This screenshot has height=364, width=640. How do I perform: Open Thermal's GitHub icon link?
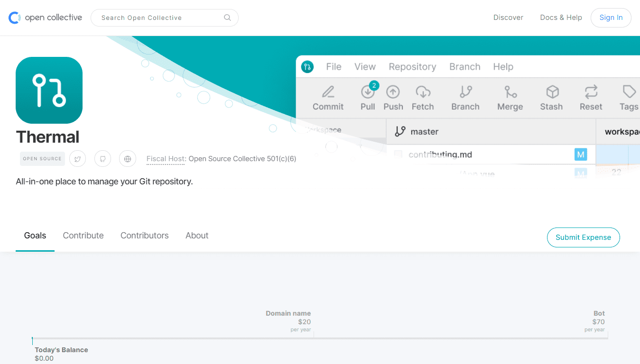pyautogui.click(x=102, y=159)
